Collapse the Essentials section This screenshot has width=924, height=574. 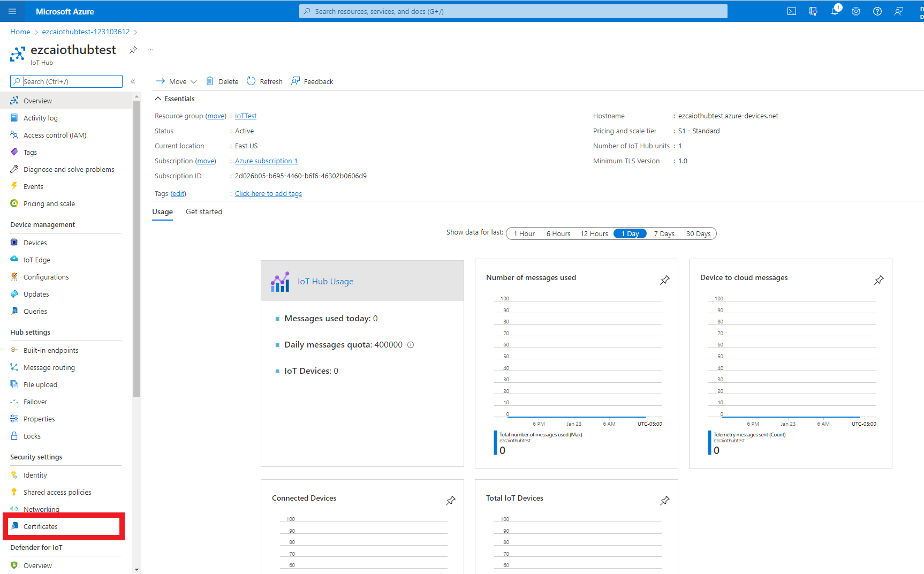175,99
